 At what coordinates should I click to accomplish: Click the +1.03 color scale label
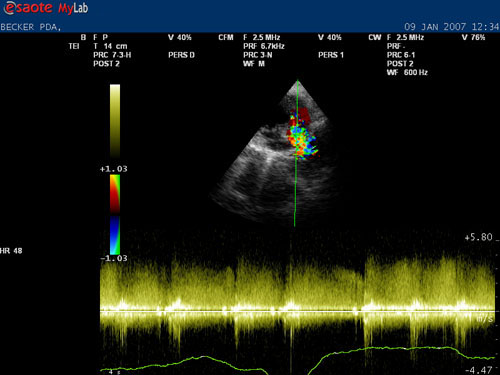coord(113,169)
